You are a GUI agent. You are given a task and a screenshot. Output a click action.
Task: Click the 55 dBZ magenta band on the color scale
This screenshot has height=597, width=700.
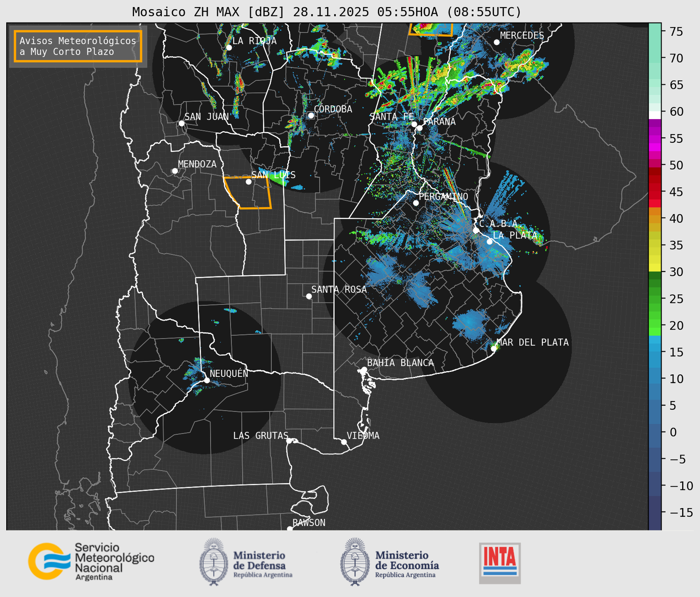[x=655, y=139]
